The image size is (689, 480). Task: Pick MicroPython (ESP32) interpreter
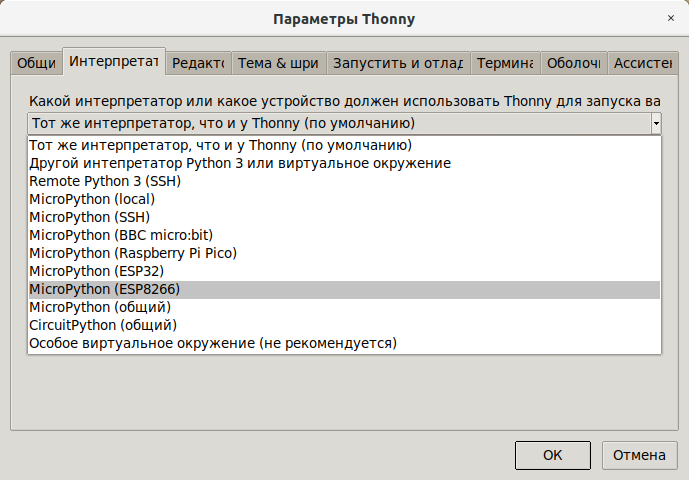(x=344, y=272)
